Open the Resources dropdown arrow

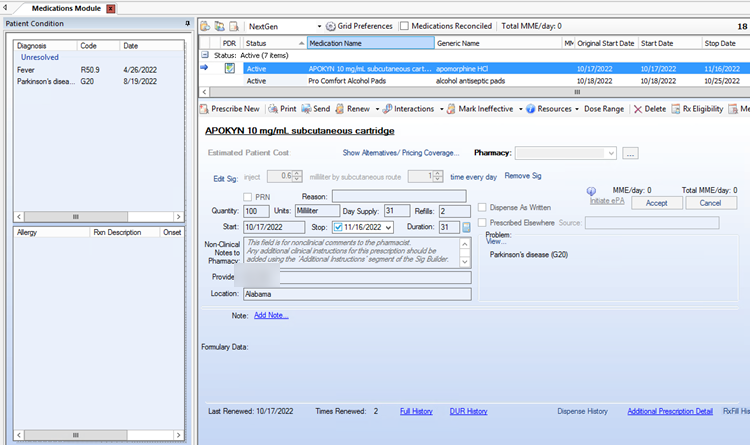(x=576, y=109)
